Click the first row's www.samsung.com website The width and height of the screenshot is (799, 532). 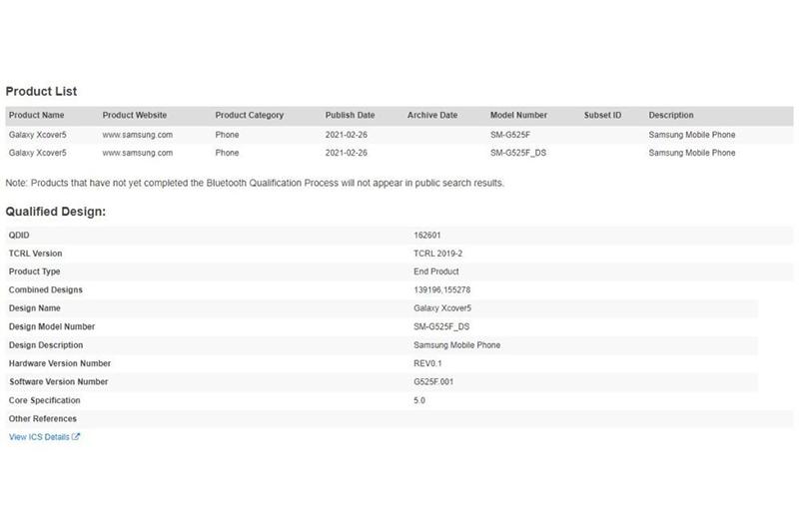coord(138,135)
